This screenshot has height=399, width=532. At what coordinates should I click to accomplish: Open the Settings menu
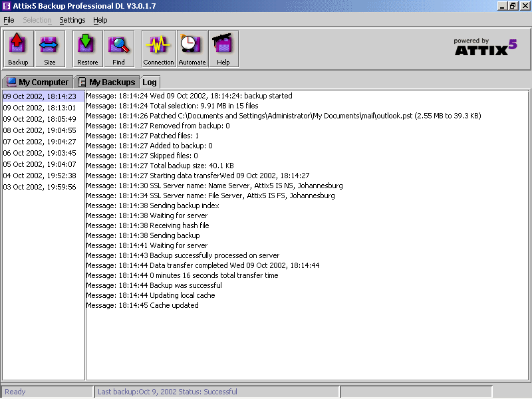[x=72, y=20]
